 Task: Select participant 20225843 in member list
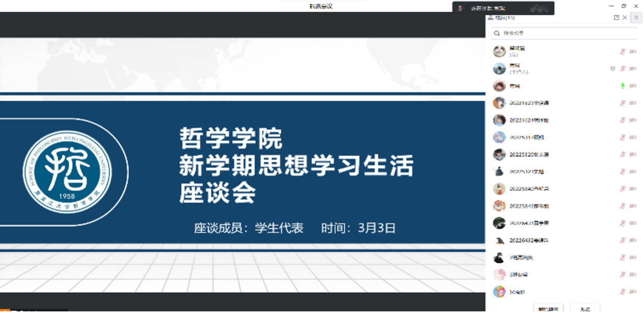[529, 206]
